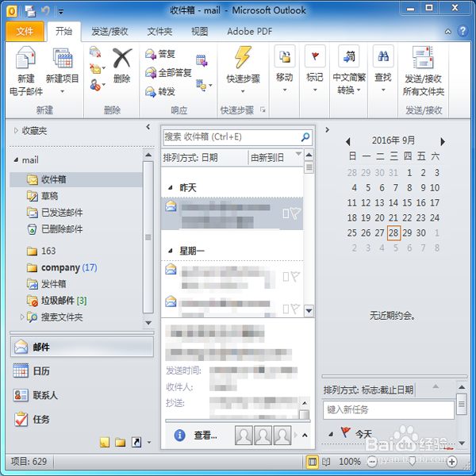Open the 163 folder
Screen dimensions: 476x476
click(41, 251)
